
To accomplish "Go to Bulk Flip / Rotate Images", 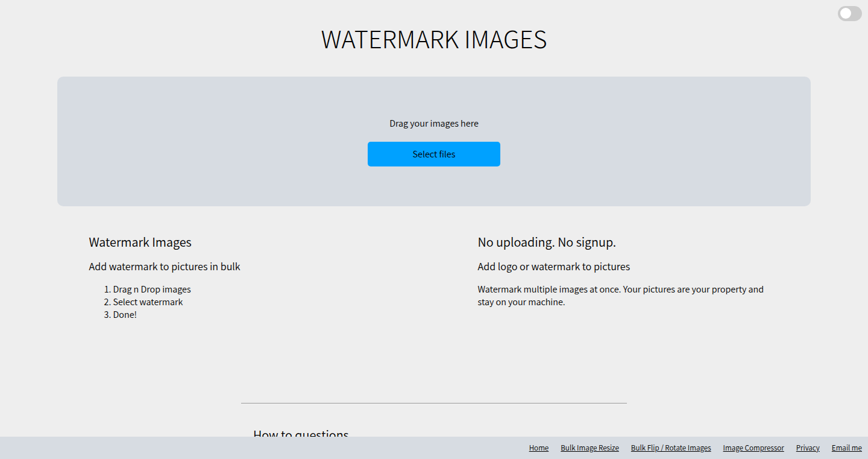I will pyautogui.click(x=671, y=448).
